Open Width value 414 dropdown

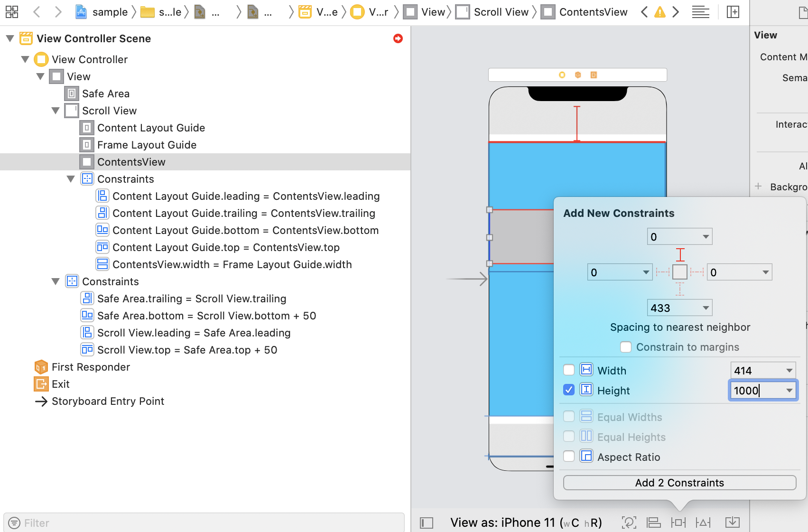tap(789, 370)
